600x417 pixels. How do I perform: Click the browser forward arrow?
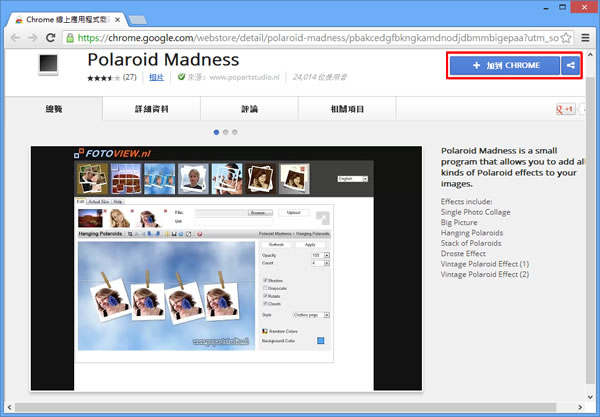(x=33, y=37)
